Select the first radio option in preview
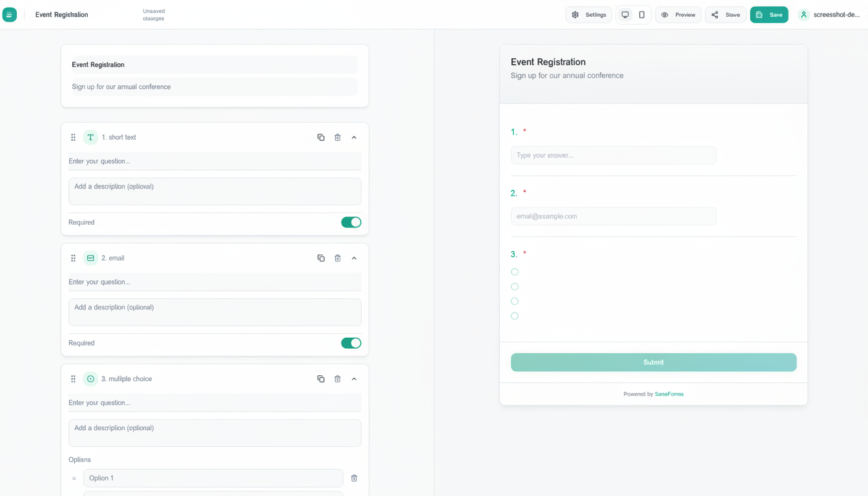The image size is (868, 496). click(x=515, y=272)
